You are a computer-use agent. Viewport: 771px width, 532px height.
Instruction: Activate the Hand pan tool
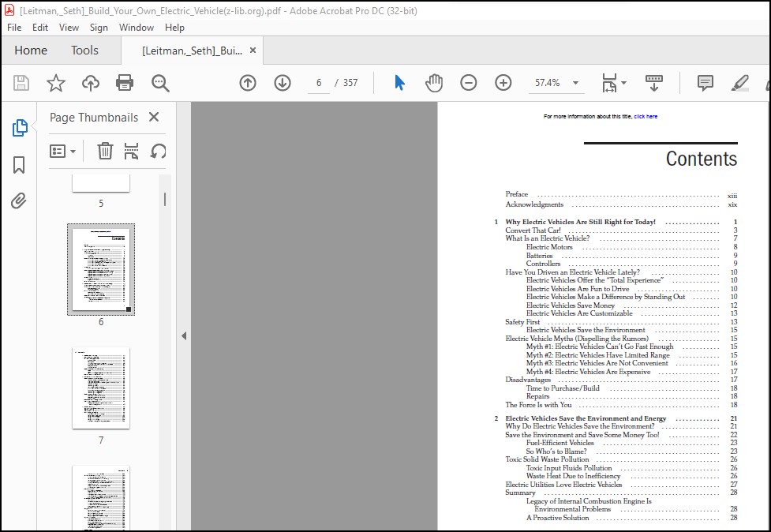tap(434, 83)
